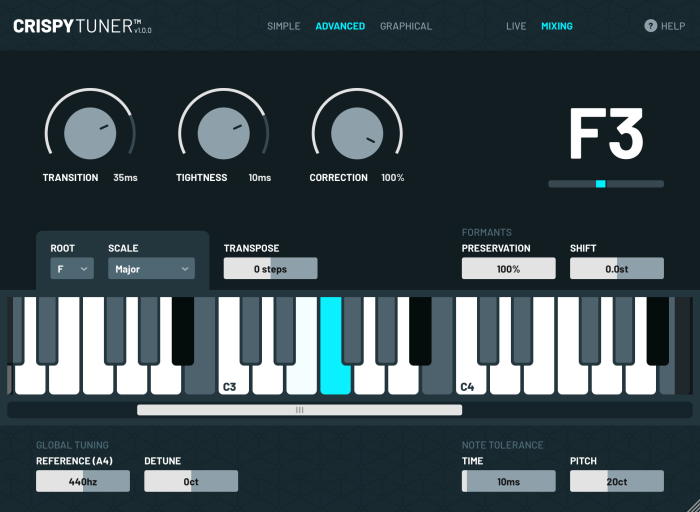
Task: Click the Tightness value 10ms
Action: point(260,178)
